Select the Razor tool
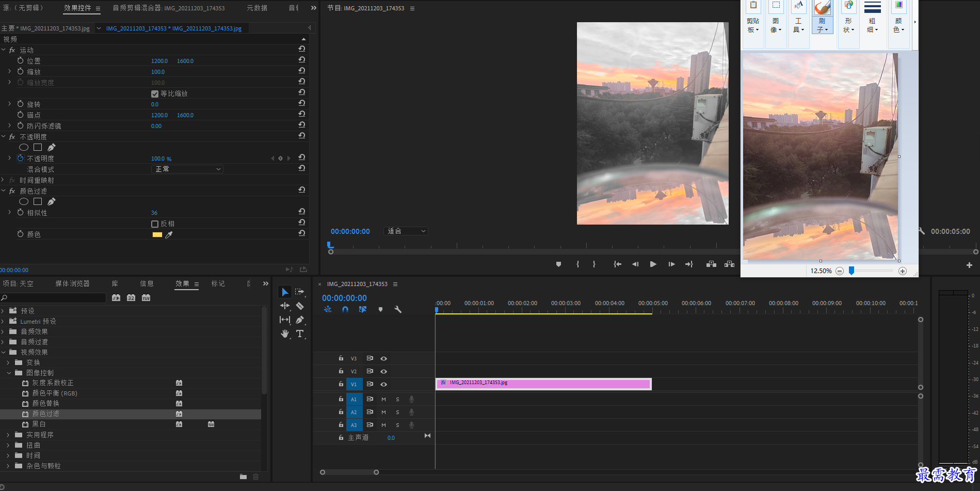This screenshot has height=491, width=980. 300,306
